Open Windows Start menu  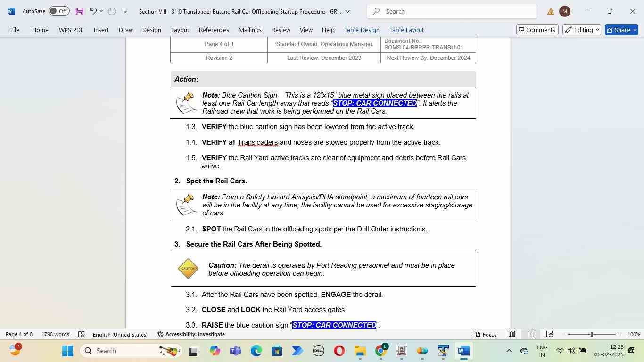point(67,351)
